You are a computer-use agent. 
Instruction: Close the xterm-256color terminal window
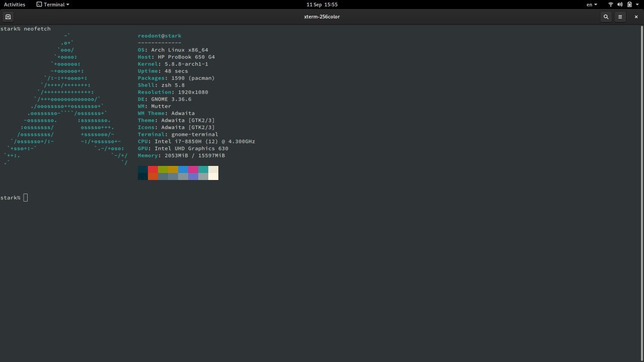(x=636, y=17)
